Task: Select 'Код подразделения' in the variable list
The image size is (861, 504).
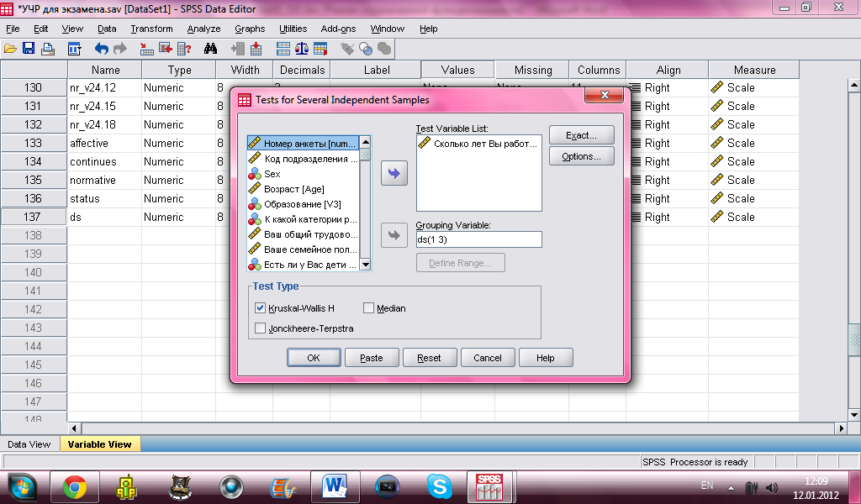Action: (x=304, y=159)
